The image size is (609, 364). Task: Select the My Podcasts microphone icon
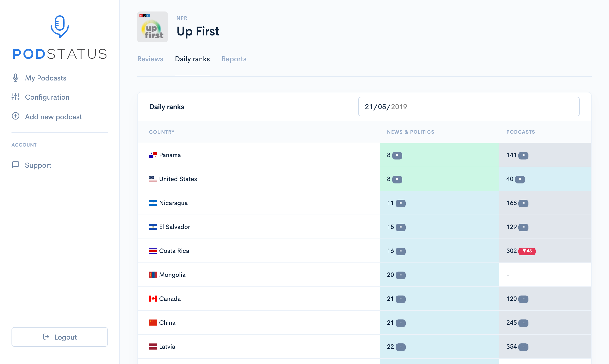16,78
